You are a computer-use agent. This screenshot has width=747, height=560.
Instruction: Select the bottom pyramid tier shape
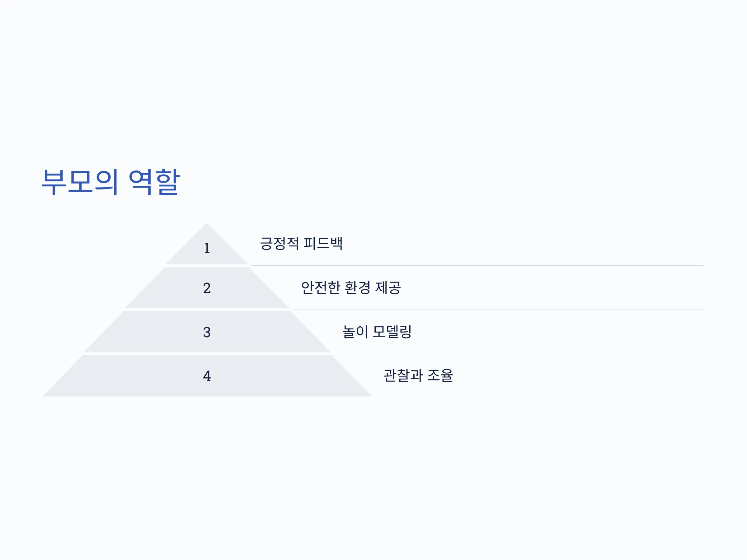(x=207, y=376)
